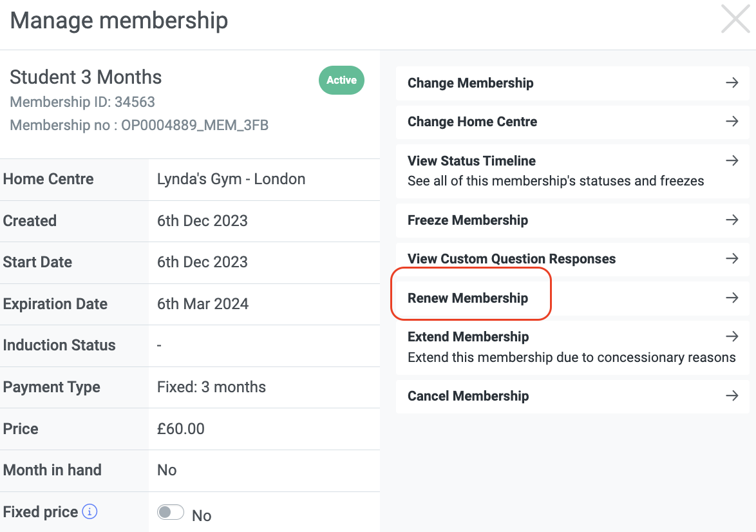Click arrow beside View Custom Question Responses
Screen dimensions: 756x532
732,258
